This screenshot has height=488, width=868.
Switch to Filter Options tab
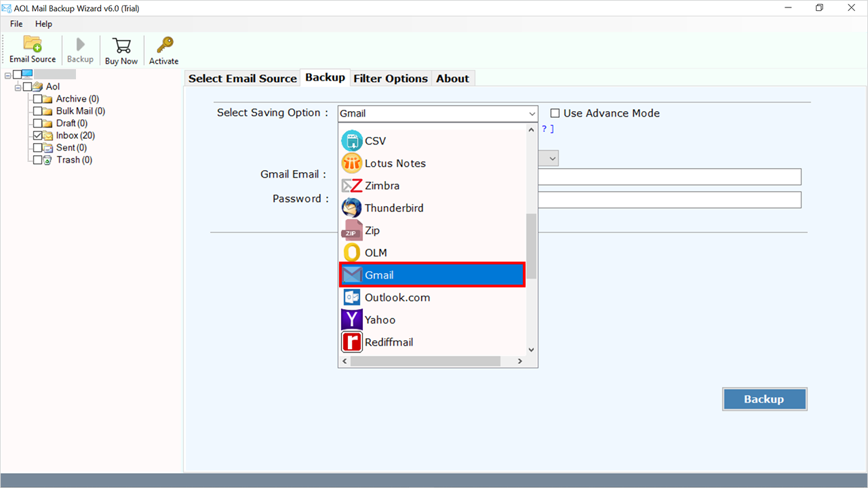(391, 79)
